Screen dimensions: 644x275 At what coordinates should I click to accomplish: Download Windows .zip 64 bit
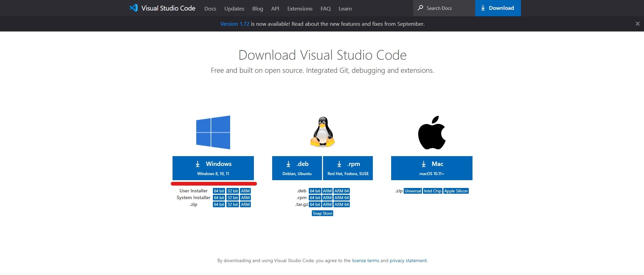click(x=219, y=205)
